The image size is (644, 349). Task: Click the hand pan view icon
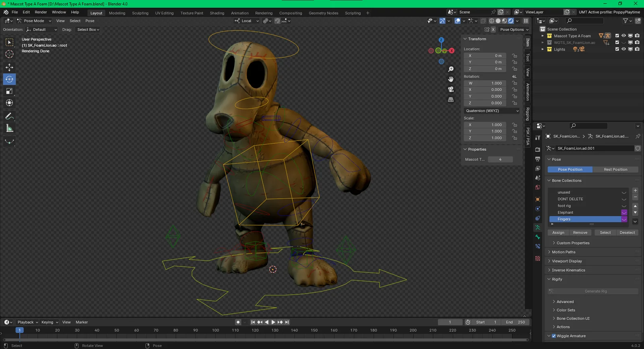(x=451, y=79)
